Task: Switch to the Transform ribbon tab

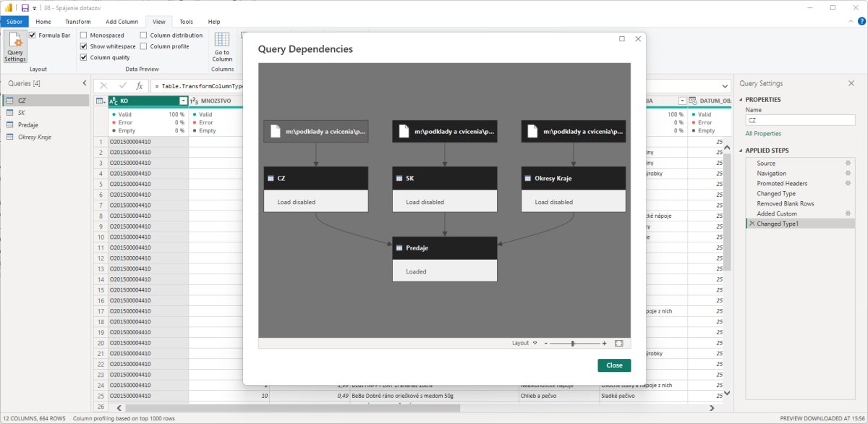Action: tap(78, 22)
